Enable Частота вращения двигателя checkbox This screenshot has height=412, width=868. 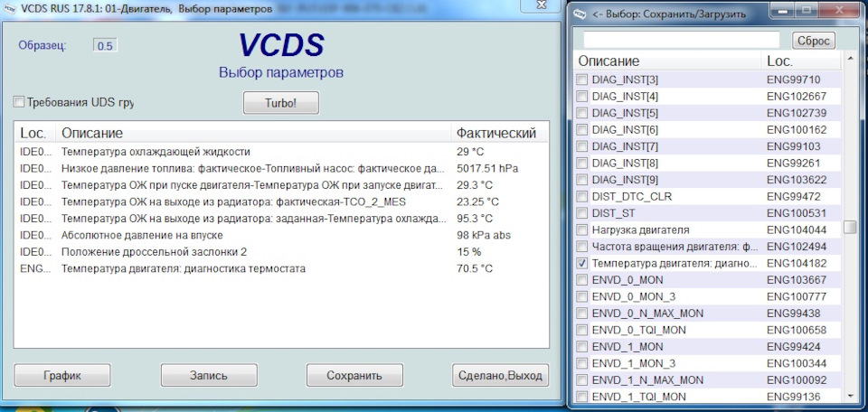click(x=581, y=246)
